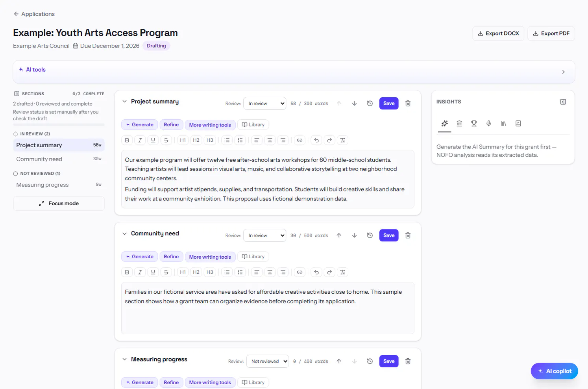The height and width of the screenshot is (389, 588).
Task: Open the microphone tab in Insights
Action: [489, 124]
